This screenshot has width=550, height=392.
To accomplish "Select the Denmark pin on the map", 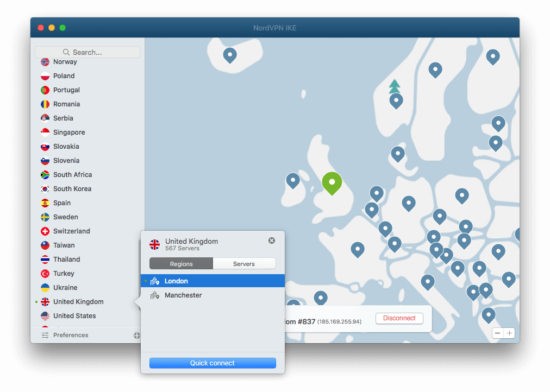I will pos(398,154).
